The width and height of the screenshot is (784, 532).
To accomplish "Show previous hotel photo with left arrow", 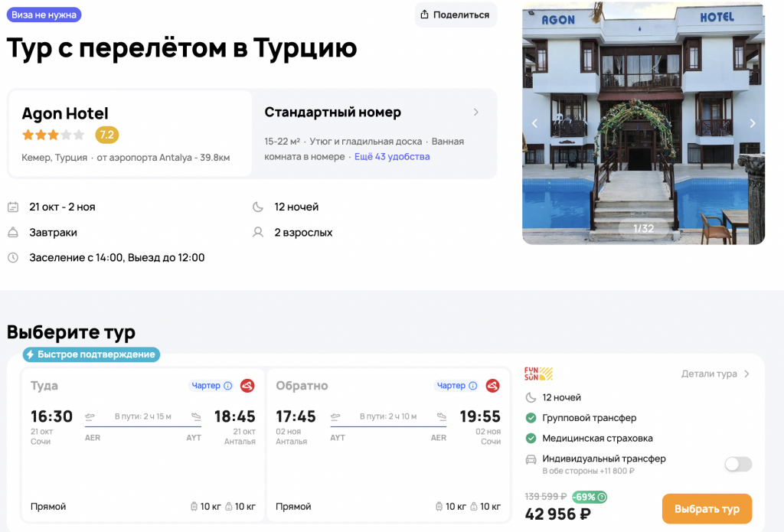I will click(x=535, y=123).
